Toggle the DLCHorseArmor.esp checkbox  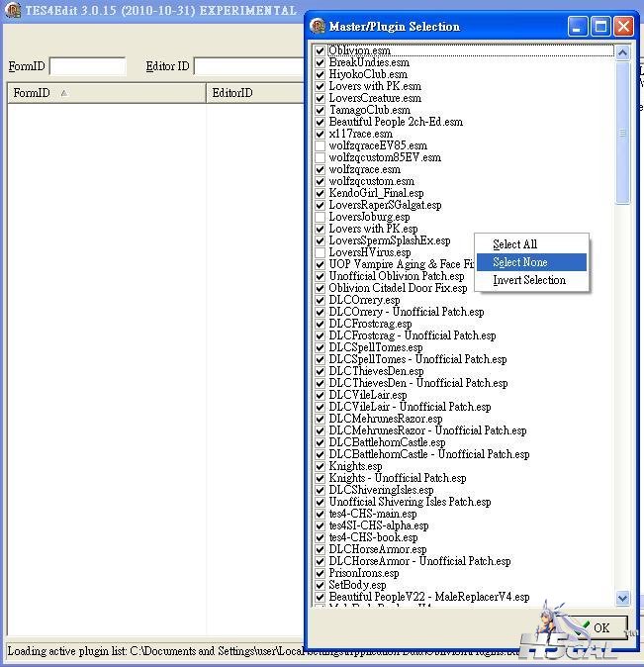pyautogui.click(x=320, y=549)
